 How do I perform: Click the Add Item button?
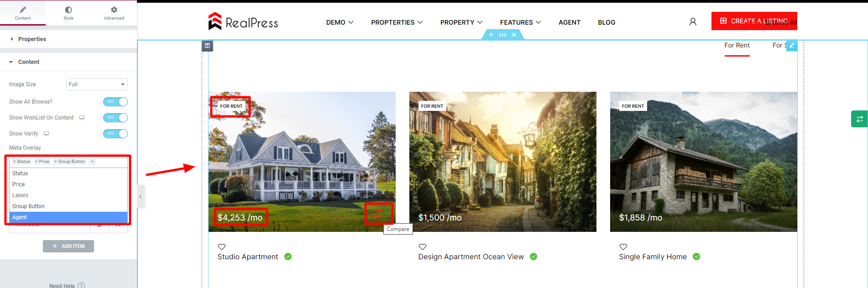point(68,246)
